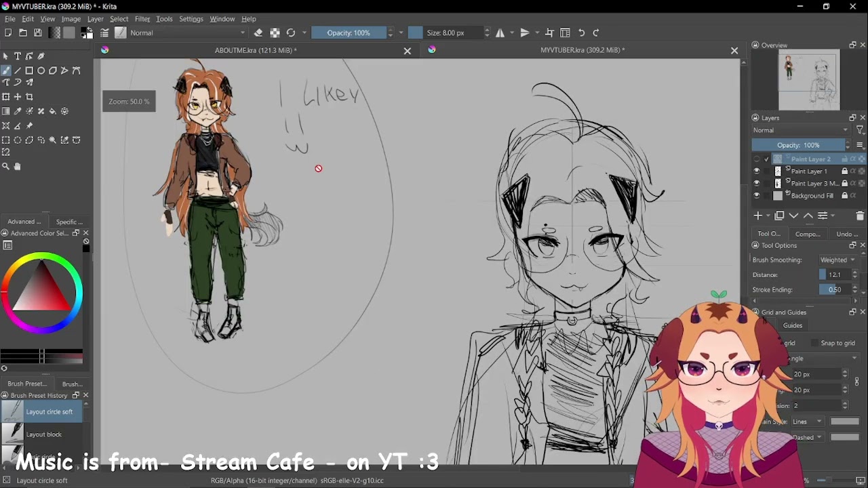Open the Layer menu
This screenshot has width=868, height=488.
pos(95,19)
